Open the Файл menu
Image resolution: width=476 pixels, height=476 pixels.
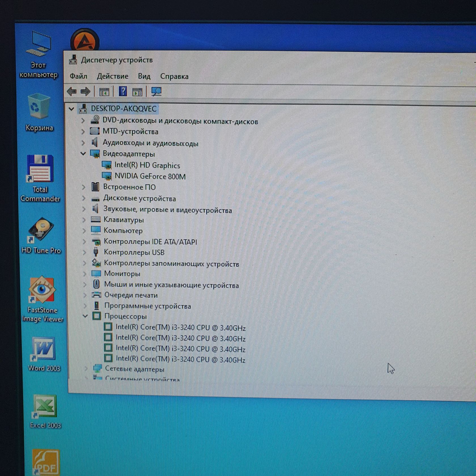pyautogui.click(x=78, y=76)
